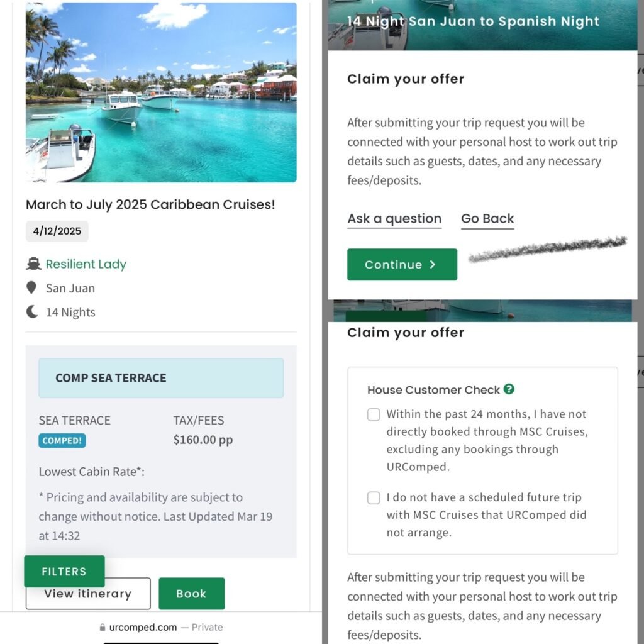
Task: Open the House Customer Check help icon
Action: (x=509, y=389)
